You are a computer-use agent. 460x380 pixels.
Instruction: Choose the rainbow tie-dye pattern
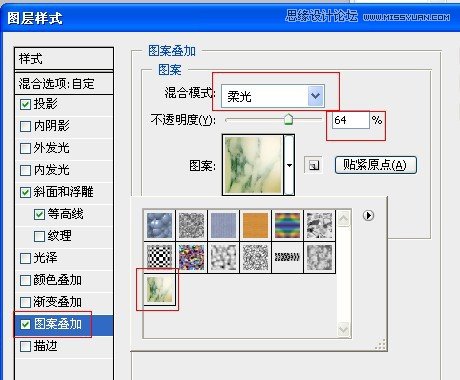pos(287,225)
